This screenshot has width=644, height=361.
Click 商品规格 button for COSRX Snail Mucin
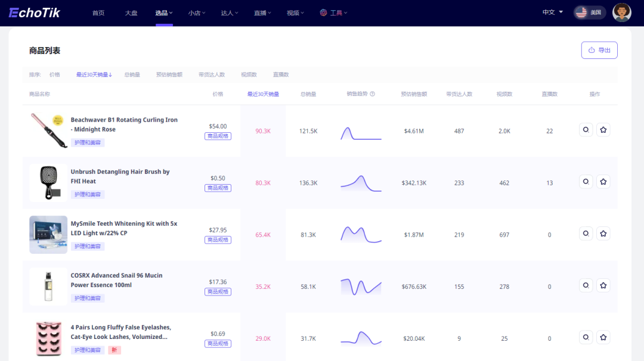pos(218,292)
